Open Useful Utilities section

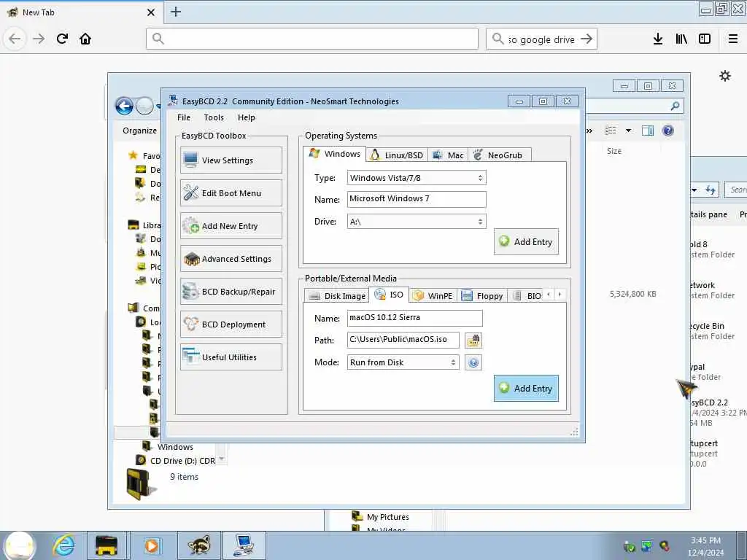pyautogui.click(x=231, y=357)
